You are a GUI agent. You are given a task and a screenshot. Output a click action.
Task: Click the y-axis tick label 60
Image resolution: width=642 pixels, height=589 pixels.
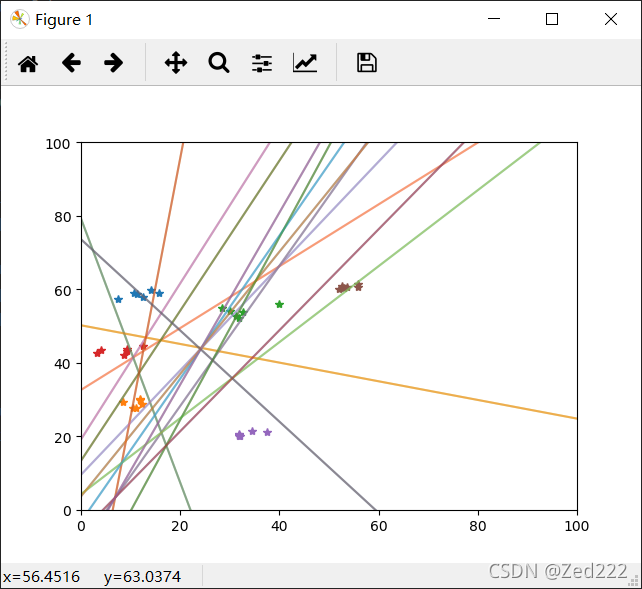pyautogui.click(x=63, y=291)
